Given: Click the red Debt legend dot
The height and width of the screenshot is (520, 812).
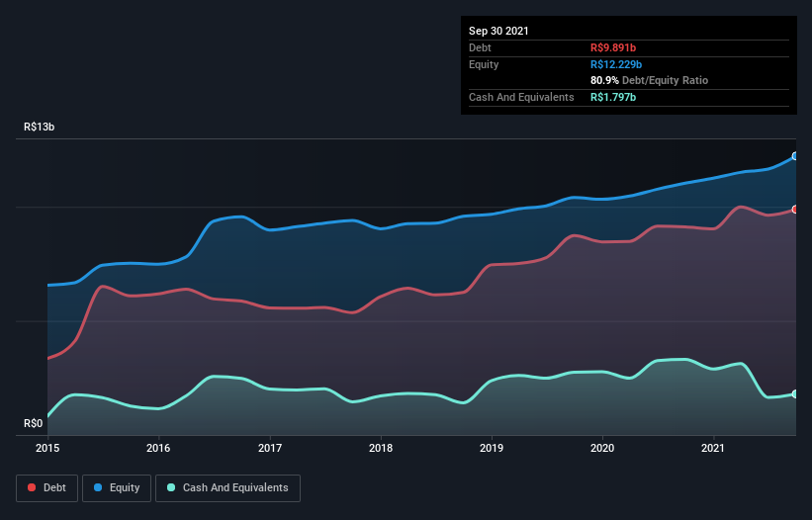Looking at the screenshot, I should [32, 487].
